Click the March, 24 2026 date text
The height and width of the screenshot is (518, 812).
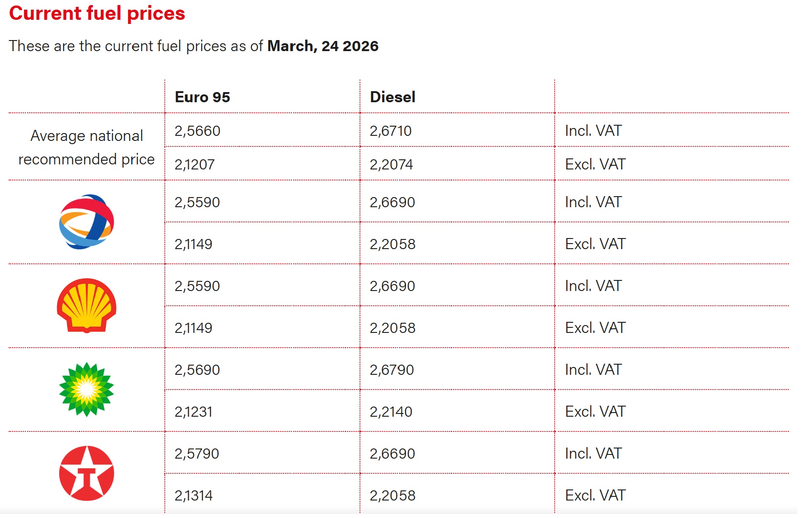coord(323,46)
